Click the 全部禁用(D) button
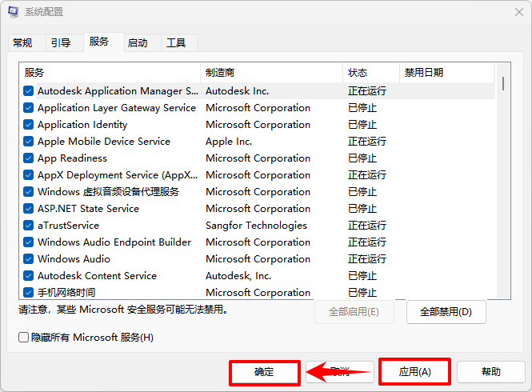Image resolution: width=532 pixels, height=392 pixels. tap(446, 311)
